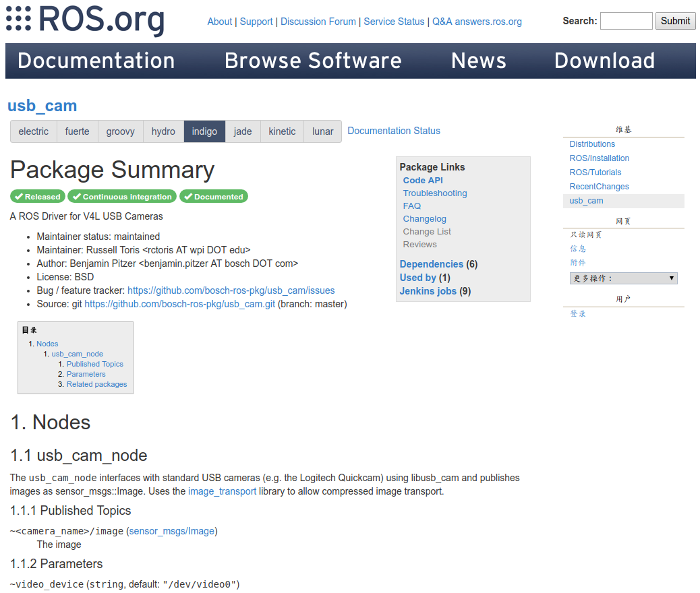Screen dimensions: 700x593
Task: Open the GitHub issues tracker link
Action: 231,290
